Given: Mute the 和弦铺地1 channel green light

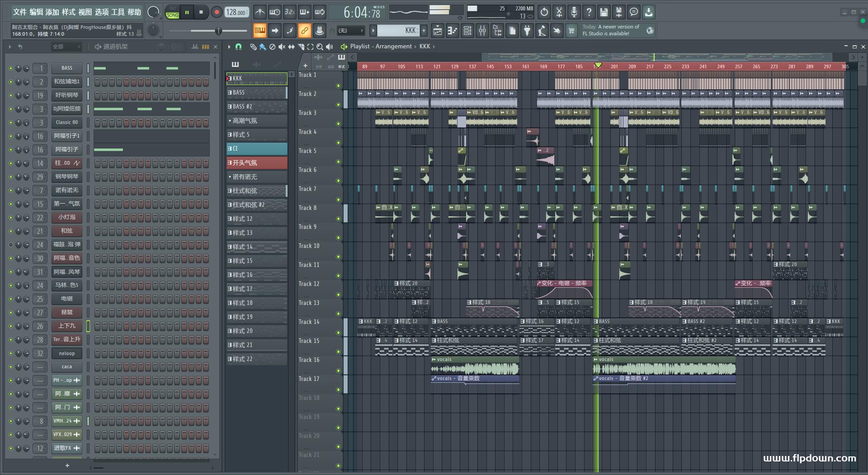Looking at the screenshot, I should pyautogui.click(x=11, y=82).
